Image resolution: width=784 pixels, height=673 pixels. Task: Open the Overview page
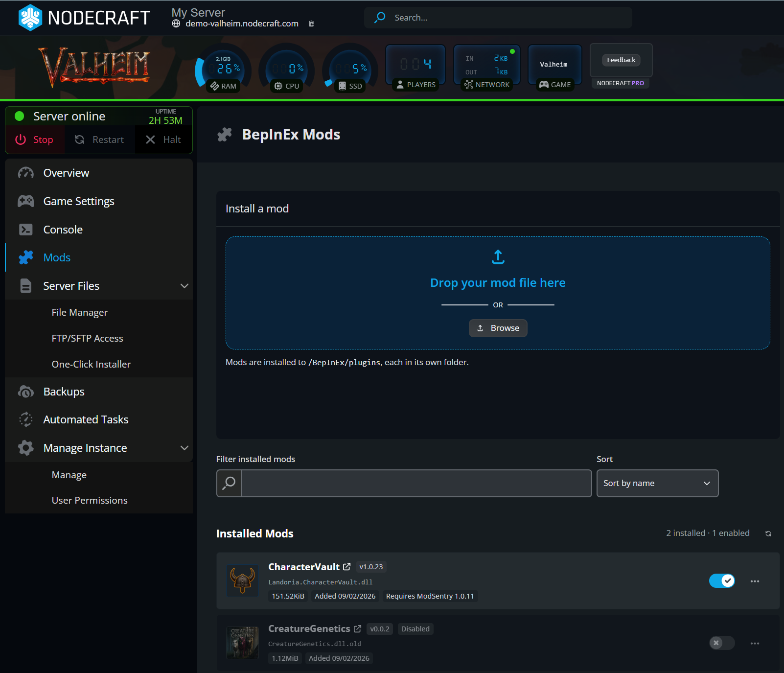pyautogui.click(x=99, y=173)
